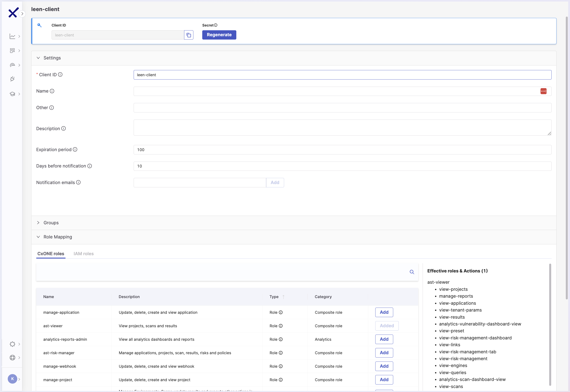The width and height of the screenshot is (570, 392).
Task: Click the user avatar K
Action: point(12,379)
